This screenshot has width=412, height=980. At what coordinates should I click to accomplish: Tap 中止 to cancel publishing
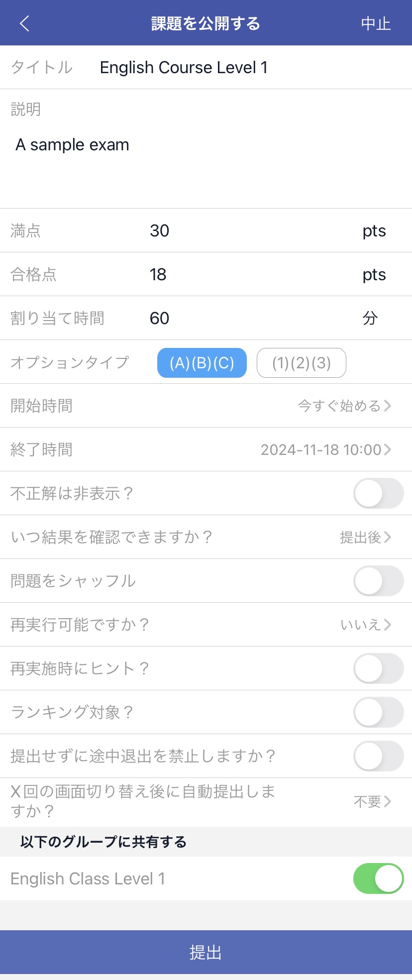(x=376, y=23)
